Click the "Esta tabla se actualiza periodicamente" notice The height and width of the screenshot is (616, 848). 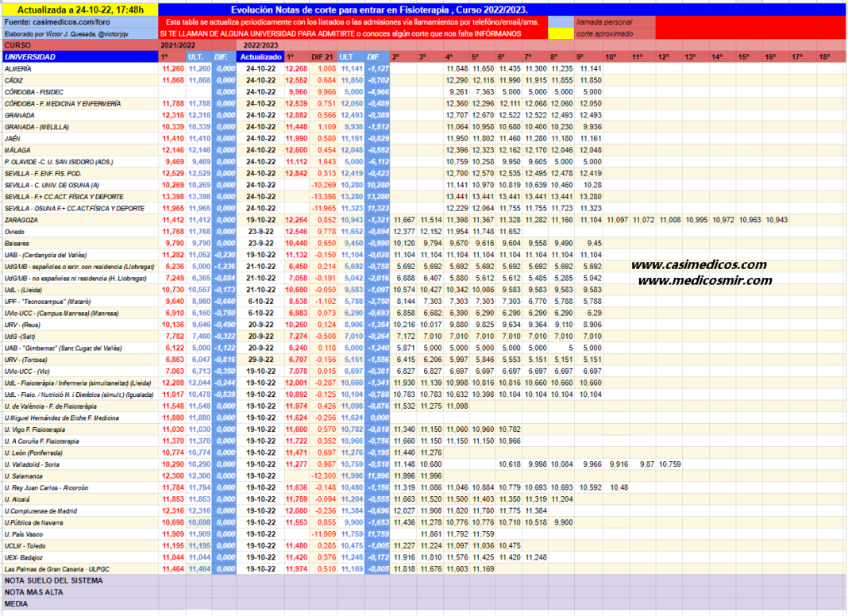pyautogui.click(x=353, y=22)
